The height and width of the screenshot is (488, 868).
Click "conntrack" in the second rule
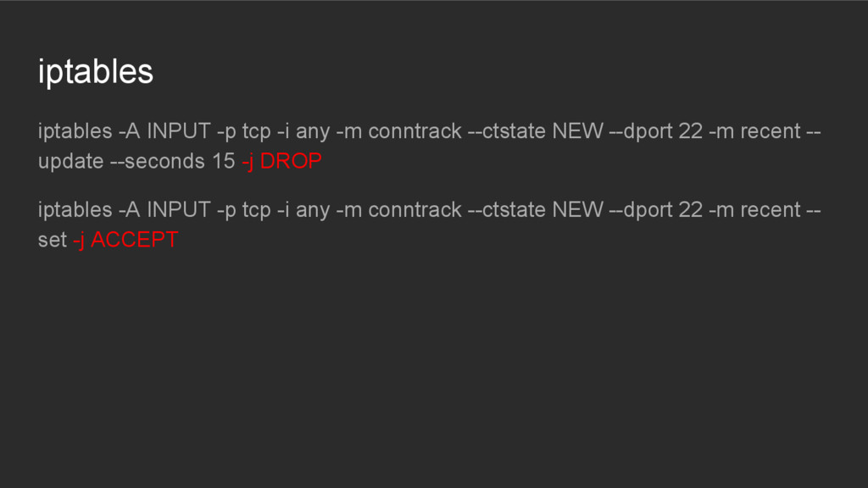pos(415,210)
